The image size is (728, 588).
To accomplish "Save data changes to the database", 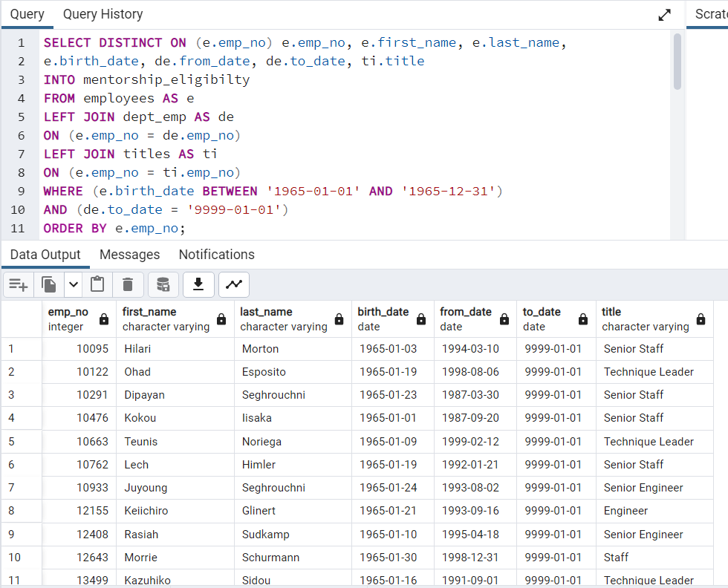I will [x=163, y=284].
